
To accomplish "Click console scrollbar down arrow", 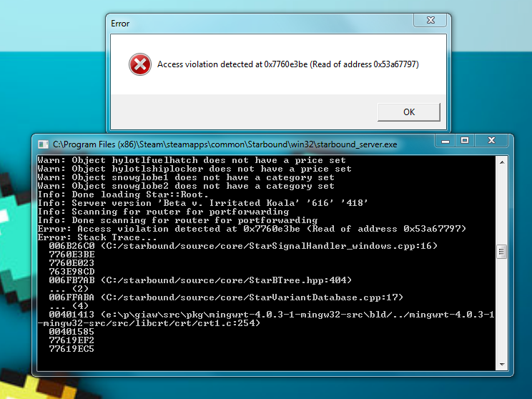I will [502, 365].
